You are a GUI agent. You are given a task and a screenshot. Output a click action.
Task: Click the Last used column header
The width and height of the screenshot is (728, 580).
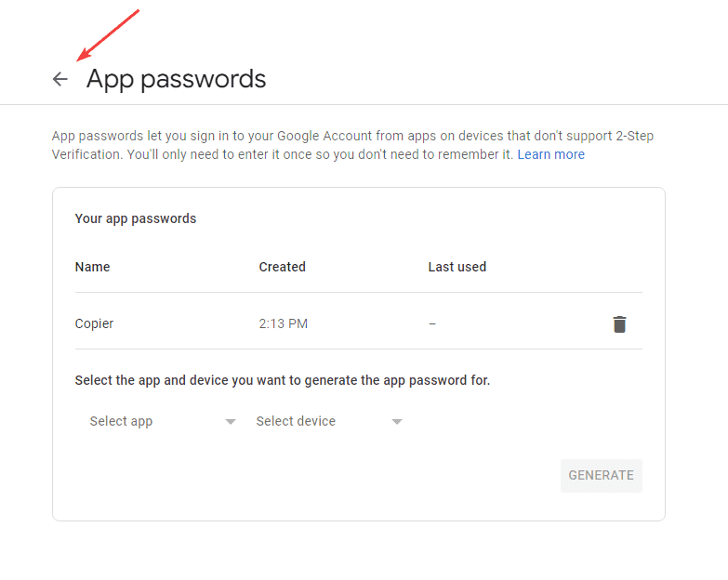[x=457, y=267]
